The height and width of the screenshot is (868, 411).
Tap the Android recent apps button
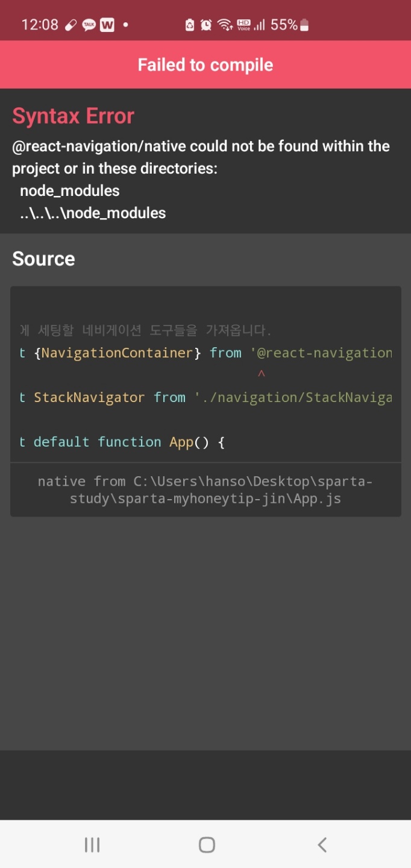coord(92,844)
